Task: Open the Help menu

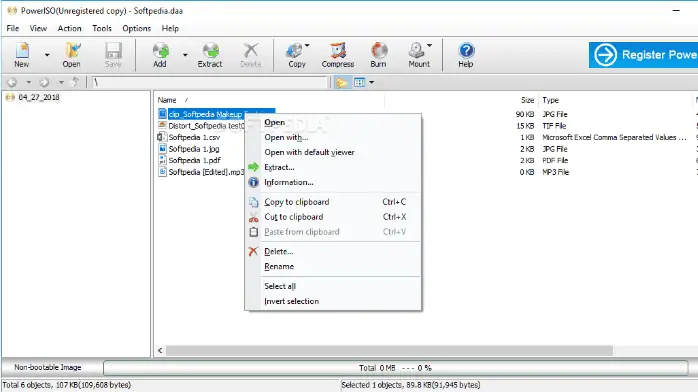Action: pos(170,28)
